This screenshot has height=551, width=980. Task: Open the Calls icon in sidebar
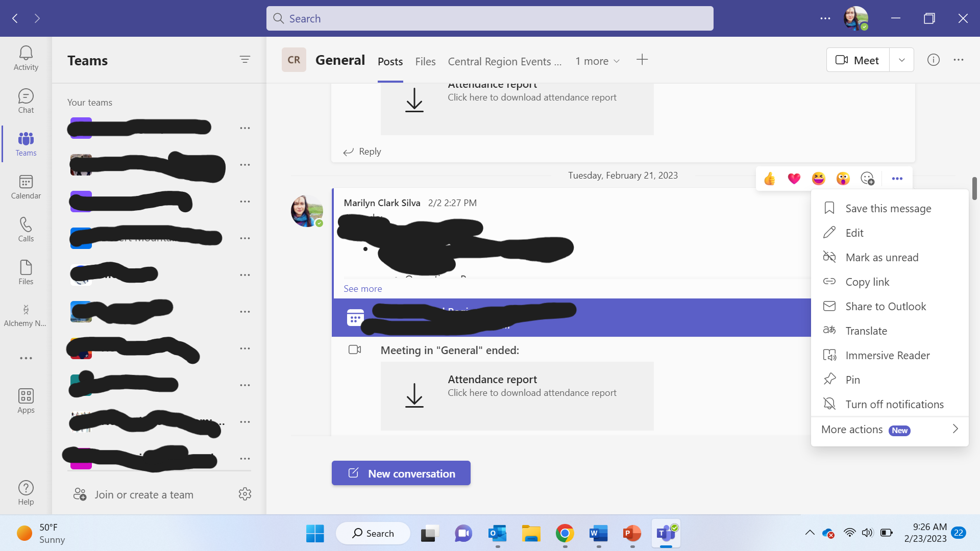point(26,230)
